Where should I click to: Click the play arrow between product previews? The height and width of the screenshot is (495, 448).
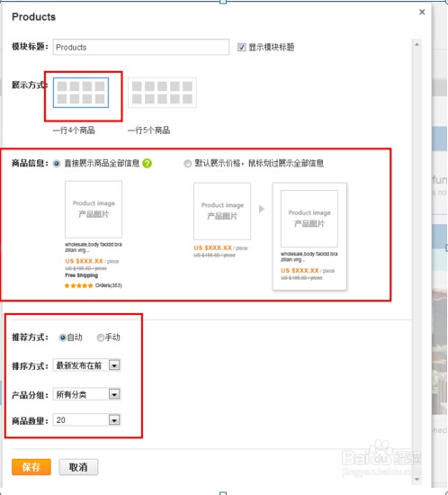(x=262, y=209)
